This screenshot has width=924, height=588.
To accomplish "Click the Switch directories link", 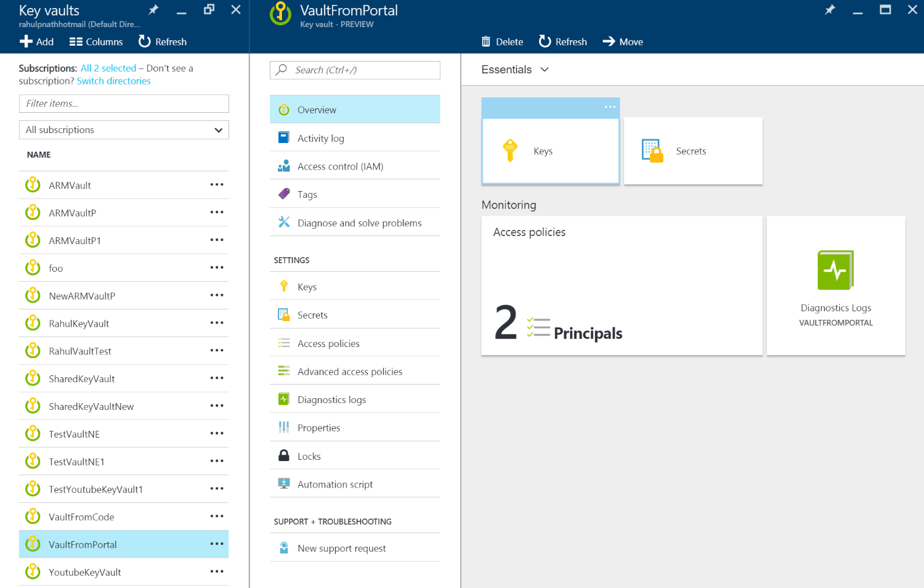I will pyautogui.click(x=113, y=81).
